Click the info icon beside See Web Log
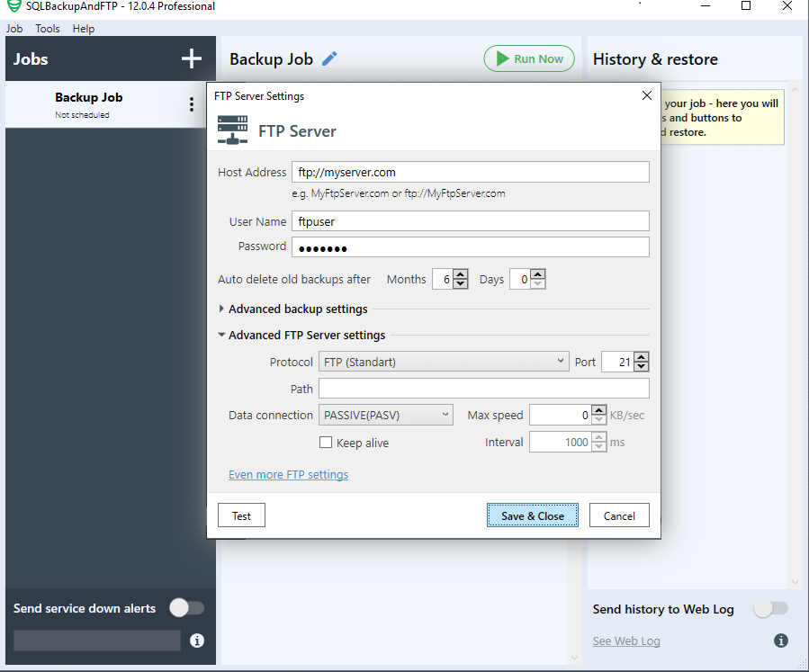The height and width of the screenshot is (672, 809). tap(780, 641)
